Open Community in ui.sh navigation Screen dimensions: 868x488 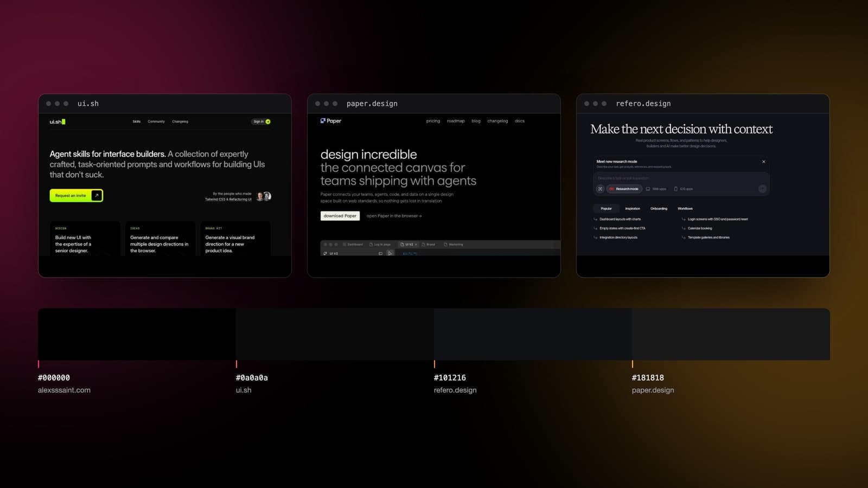156,121
